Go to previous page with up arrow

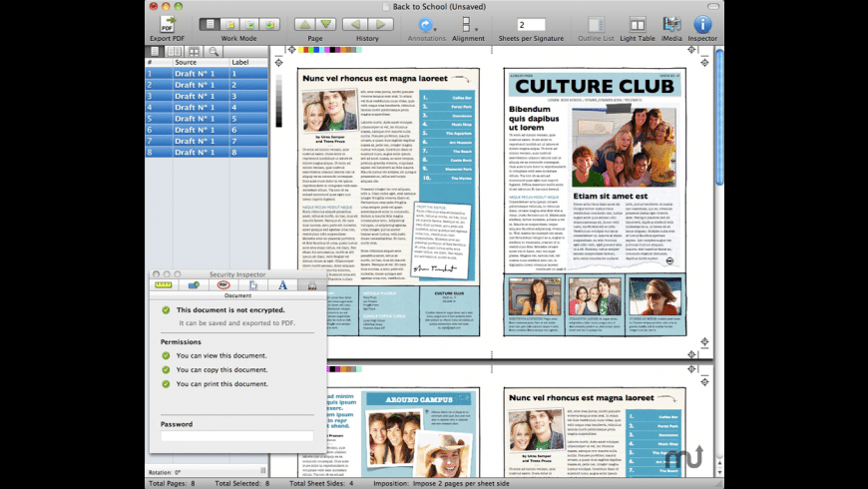pyautogui.click(x=304, y=24)
